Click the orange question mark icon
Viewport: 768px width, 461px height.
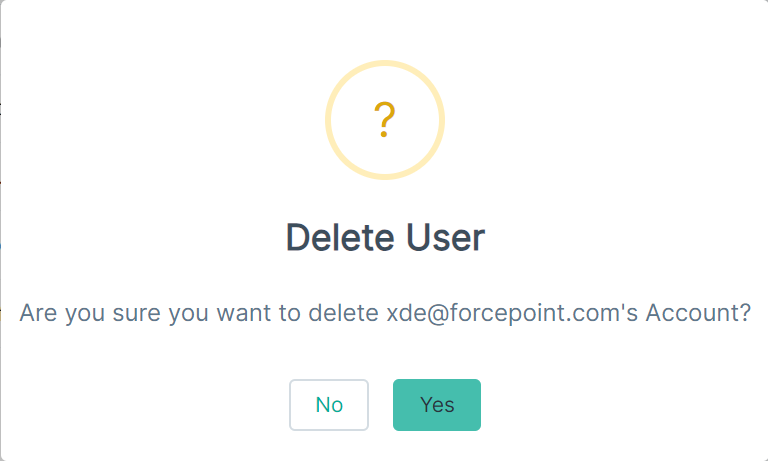point(384,120)
